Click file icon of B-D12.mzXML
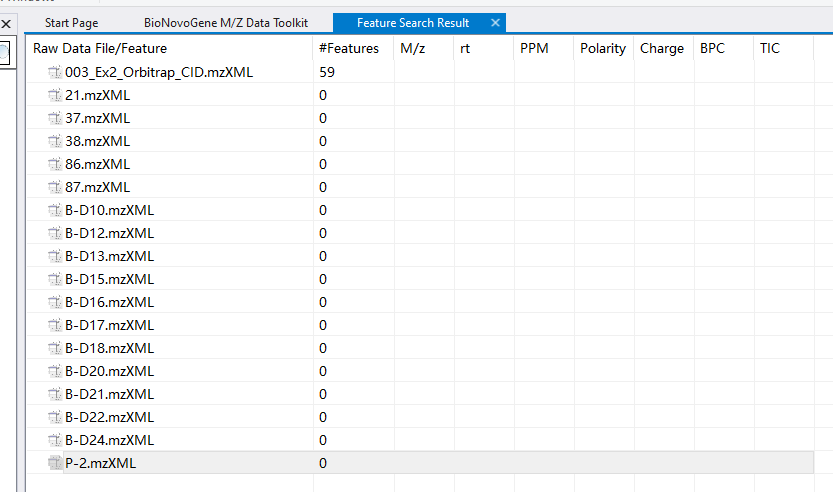The width and height of the screenshot is (833, 492). pyautogui.click(x=55, y=233)
